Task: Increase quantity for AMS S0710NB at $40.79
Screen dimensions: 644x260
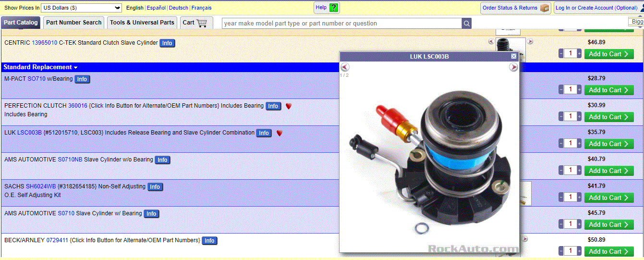Action: (x=579, y=170)
